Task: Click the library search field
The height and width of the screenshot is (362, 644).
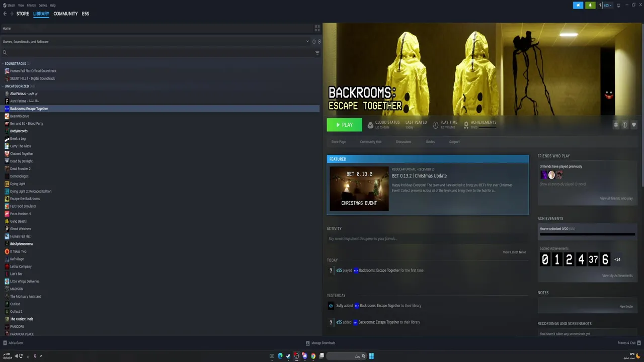Action: click(x=160, y=53)
